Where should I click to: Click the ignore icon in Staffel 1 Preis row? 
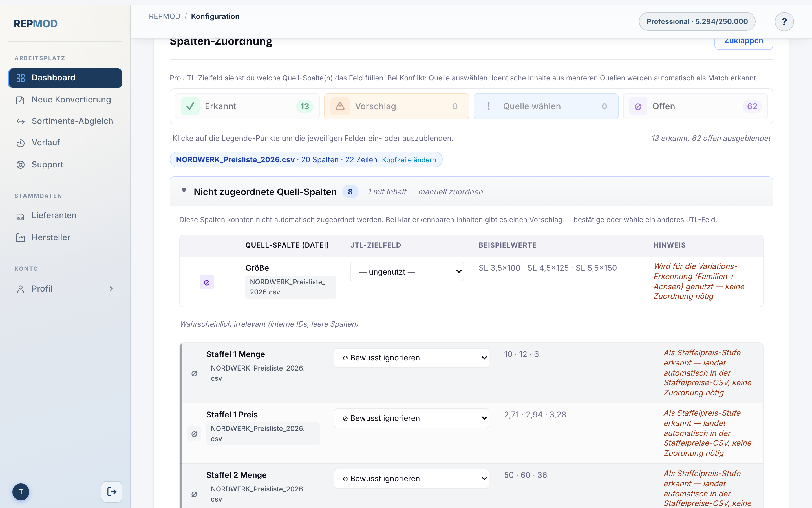click(x=194, y=434)
